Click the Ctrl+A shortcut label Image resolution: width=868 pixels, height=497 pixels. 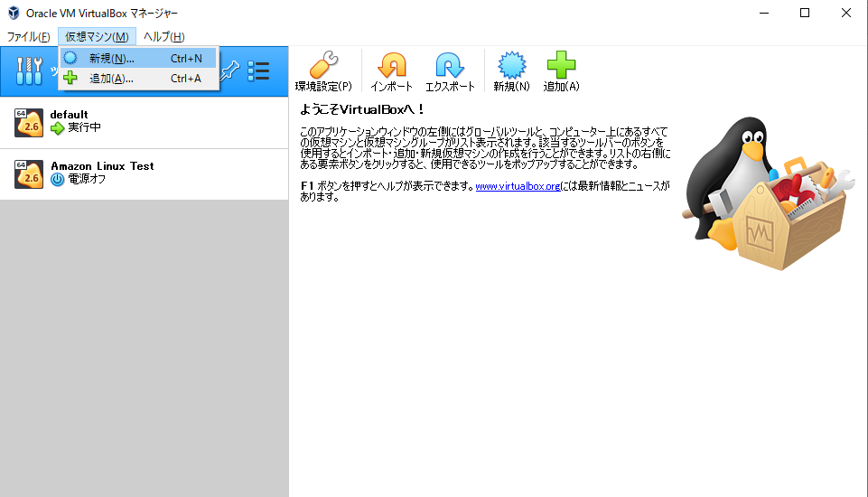(x=186, y=78)
